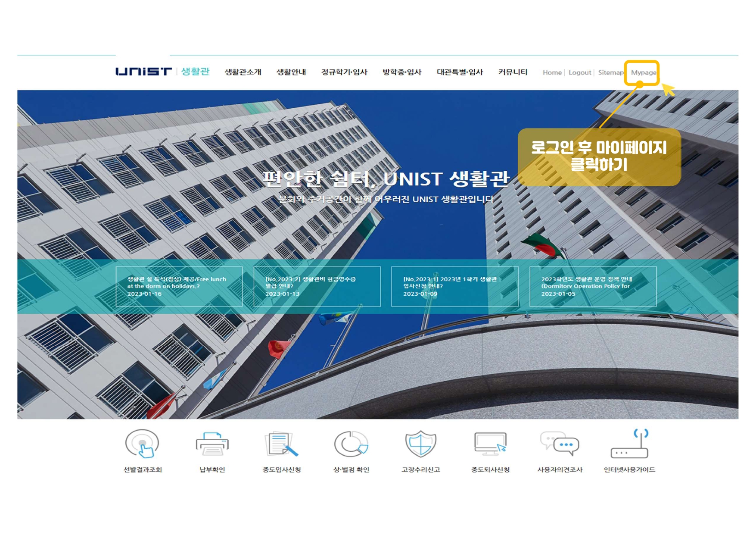756x535 pixels.
Task: Click the 고장수리신고 shield icon
Action: pyautogui.click(x=420, y=444)
